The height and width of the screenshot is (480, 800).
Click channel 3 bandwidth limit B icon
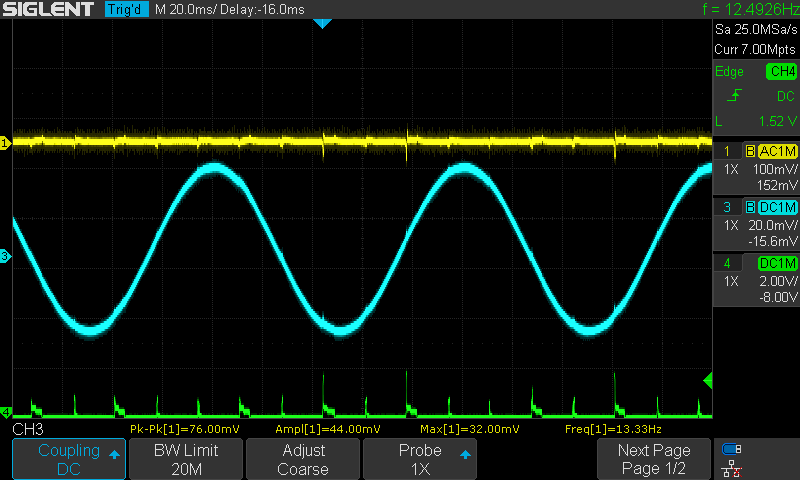[750, 207]
